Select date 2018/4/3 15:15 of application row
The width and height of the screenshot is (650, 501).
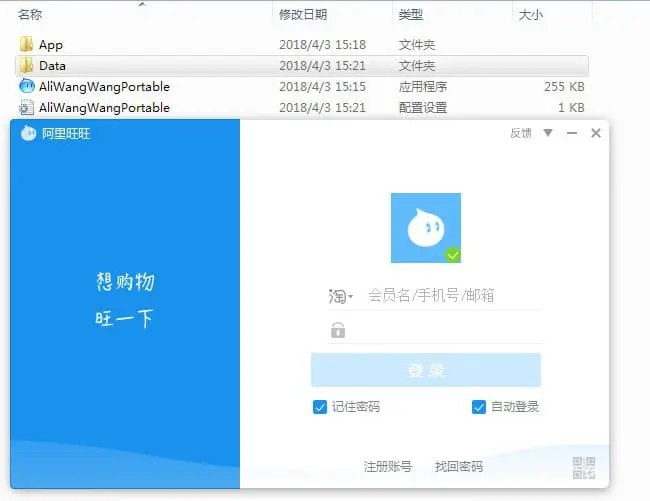323,86
